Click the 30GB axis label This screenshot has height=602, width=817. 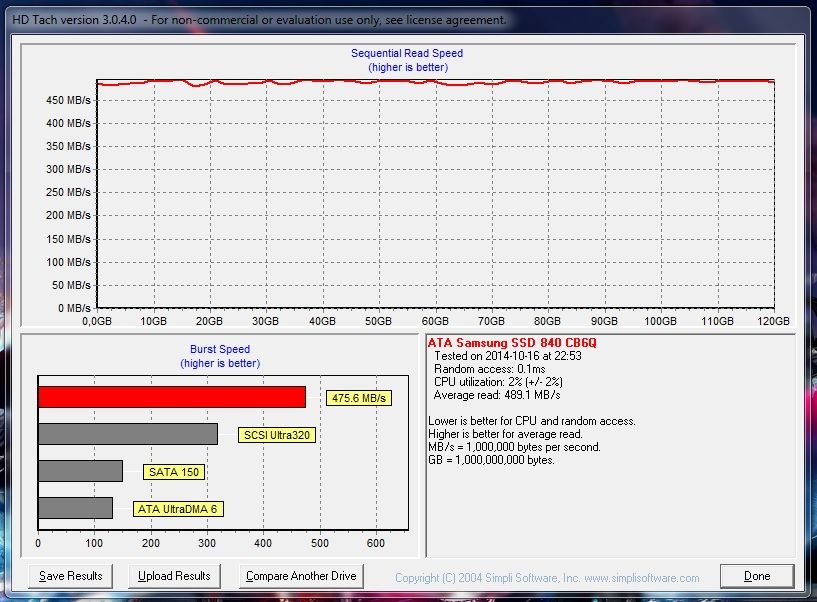coord(265,321)
